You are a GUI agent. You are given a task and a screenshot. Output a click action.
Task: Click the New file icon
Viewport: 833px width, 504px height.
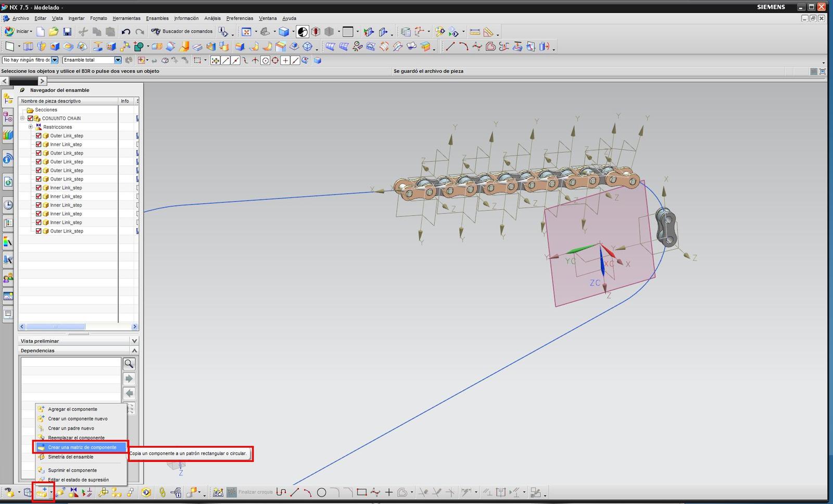tap(41, 32)
